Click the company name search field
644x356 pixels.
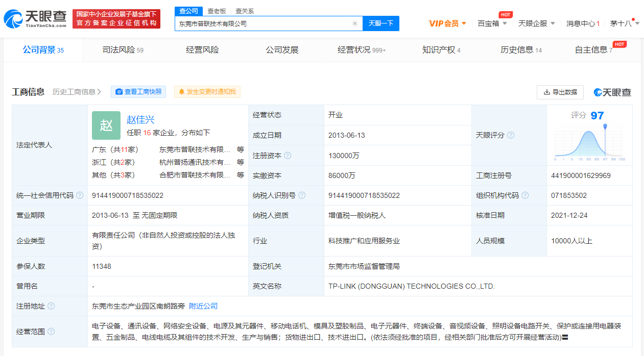[263, 23]
